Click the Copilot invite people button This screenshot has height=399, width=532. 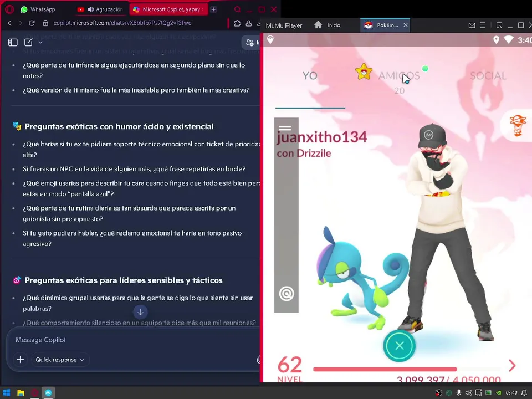pos(251,43)
